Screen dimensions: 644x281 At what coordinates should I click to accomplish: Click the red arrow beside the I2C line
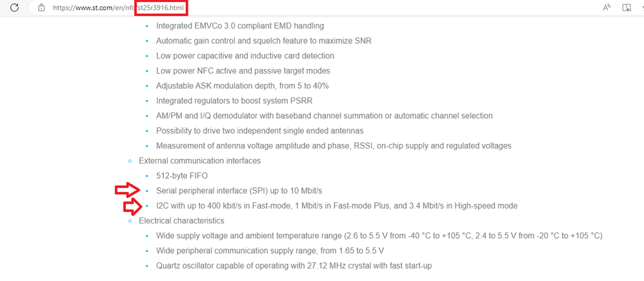coord(133,207)
